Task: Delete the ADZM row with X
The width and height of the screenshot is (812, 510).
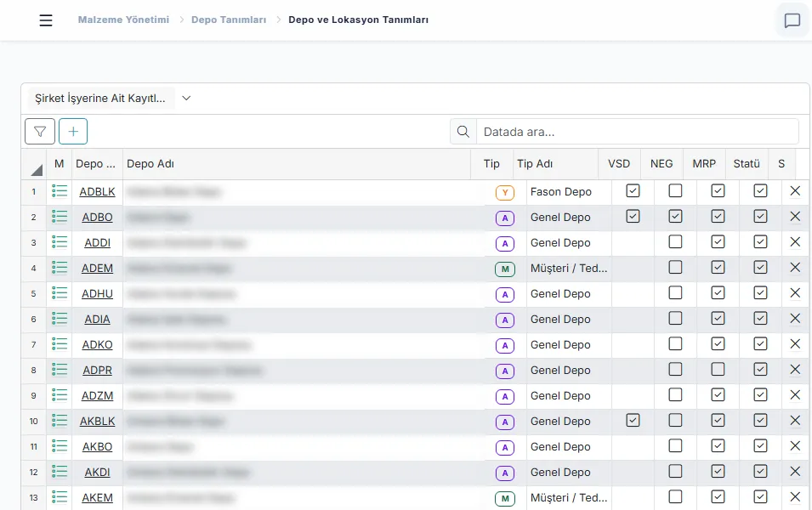Action: 795,395
